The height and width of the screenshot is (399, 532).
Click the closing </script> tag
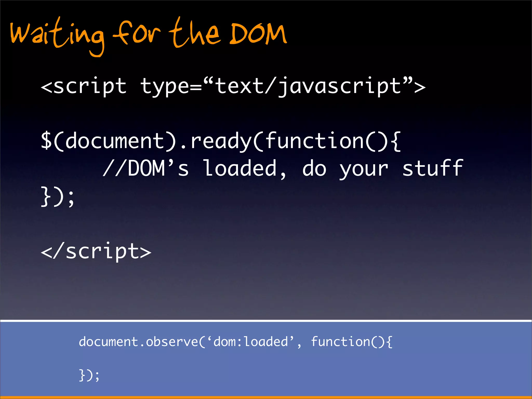[x=96, y=251]
